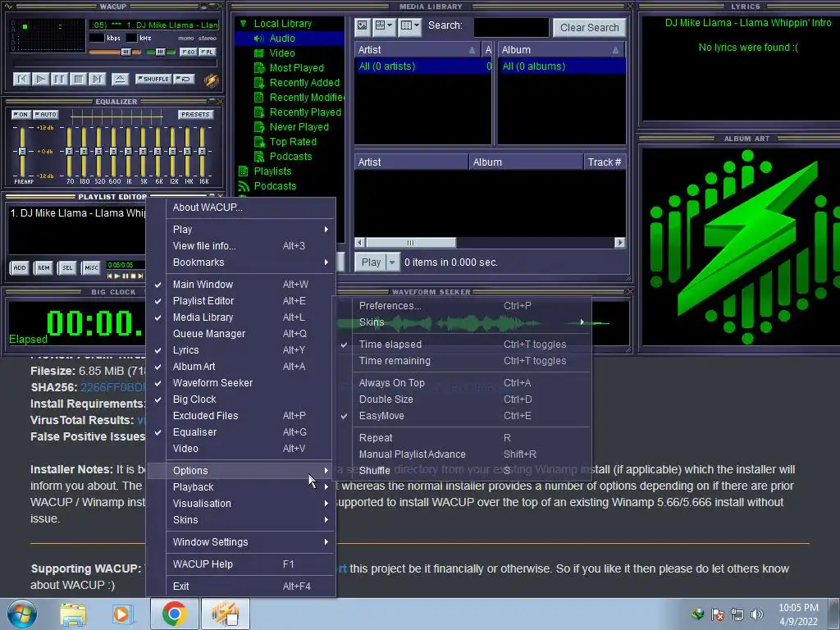840x630 pixels.
Task: Open the equalizer PRESETS button
Action: point(195,115)
